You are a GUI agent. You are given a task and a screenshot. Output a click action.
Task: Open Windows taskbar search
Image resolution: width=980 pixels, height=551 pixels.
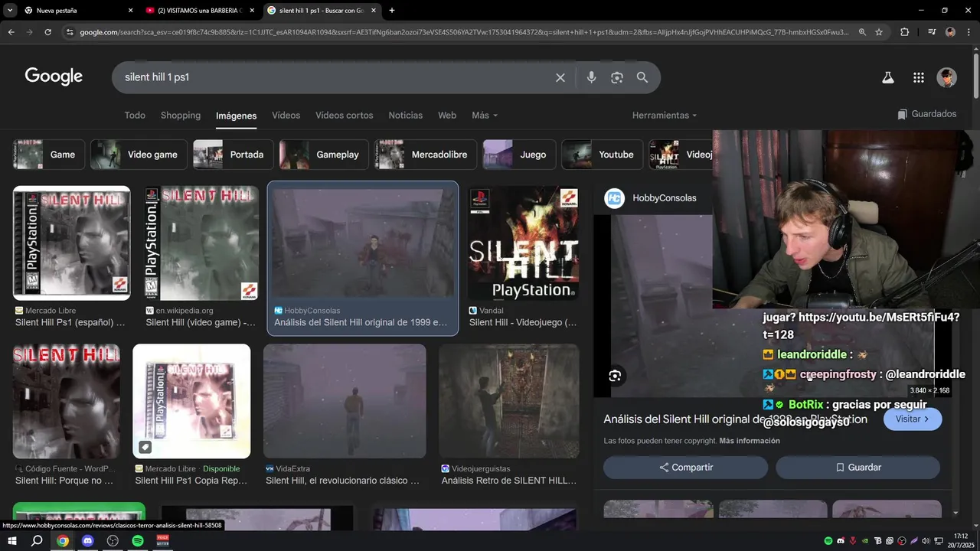tap(37, 540)
